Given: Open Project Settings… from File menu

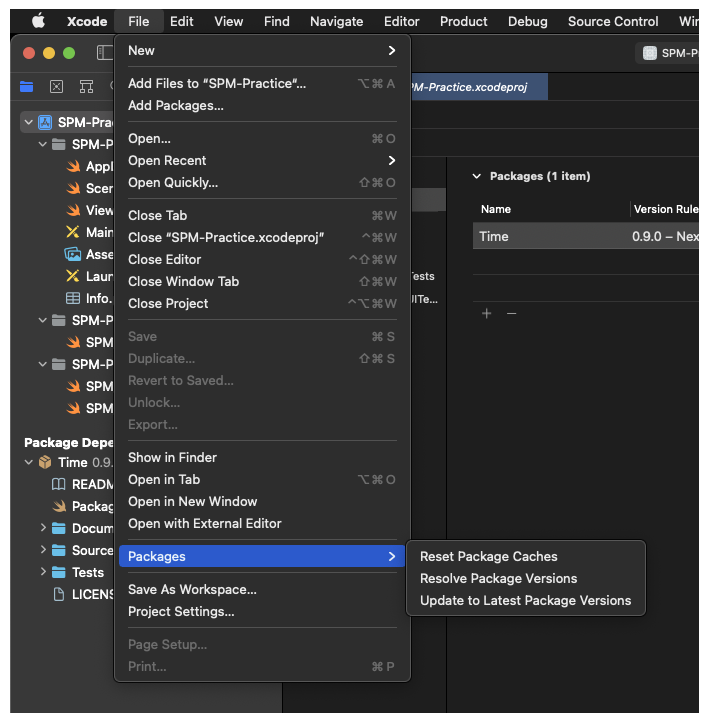Looking at the screenshot, I should point(262,611).
